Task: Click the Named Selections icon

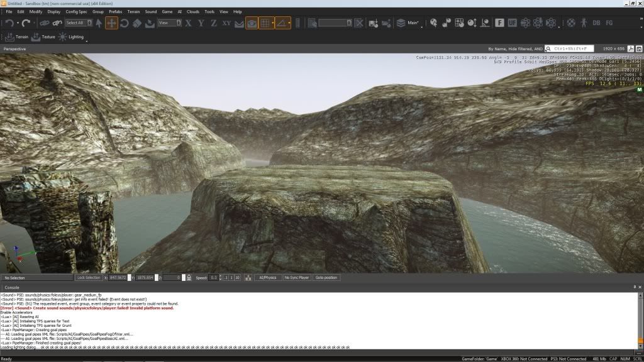Action: coord(312,23)
